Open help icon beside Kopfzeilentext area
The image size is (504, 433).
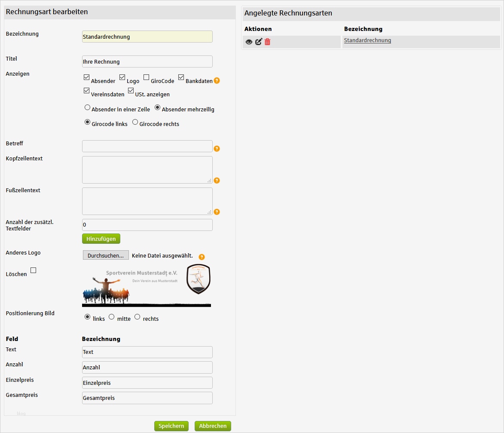coord(217,181)
